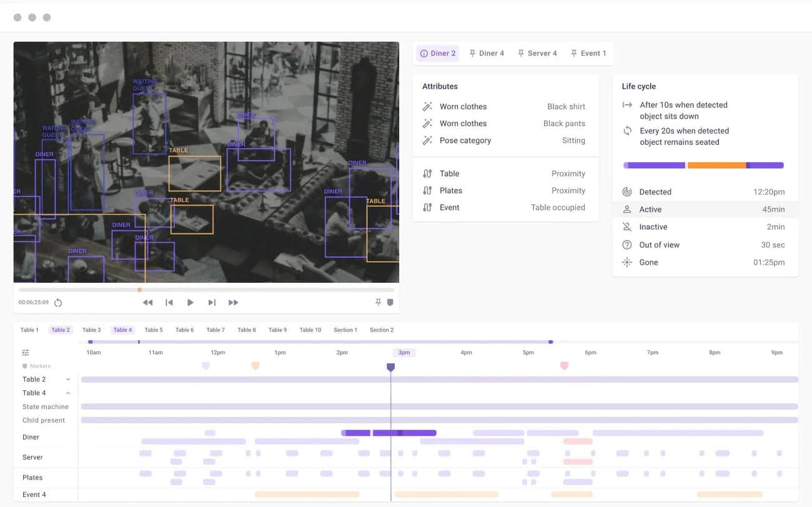The image size is (812, 507).
Task: Enable the Table 7 filter chip
Action: tap(215, 330)
